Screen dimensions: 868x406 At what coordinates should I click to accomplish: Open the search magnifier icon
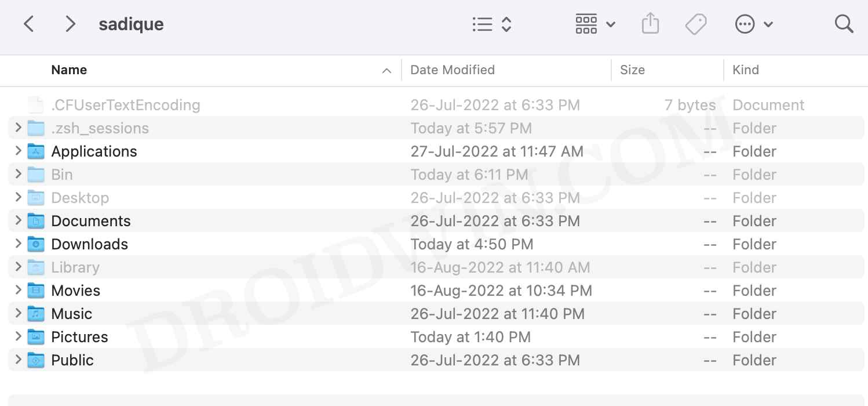point(844,24)
